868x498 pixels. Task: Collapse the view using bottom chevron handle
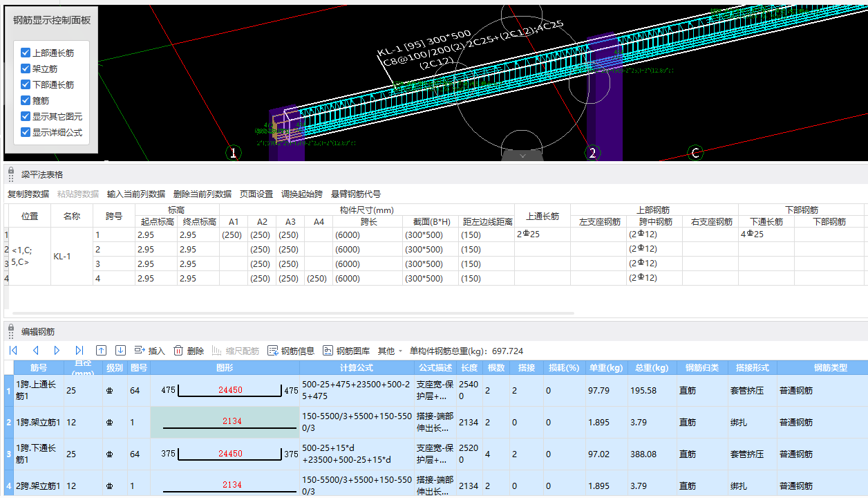[522, 156]
